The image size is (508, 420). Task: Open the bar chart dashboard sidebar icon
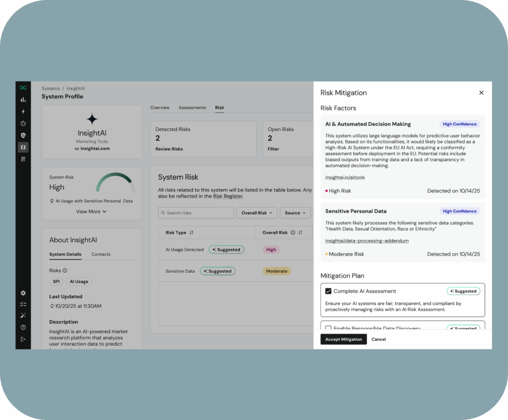(23, 100)
